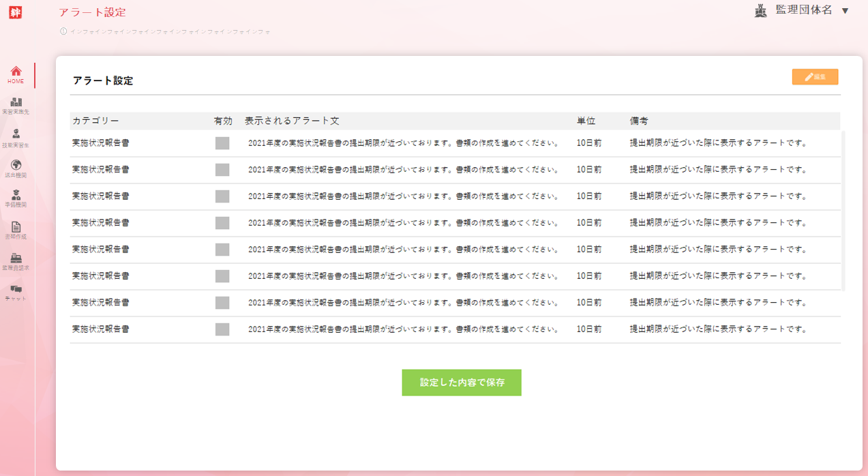
Task: Click the info icon under page title
Action: click(x=63, y=31)
